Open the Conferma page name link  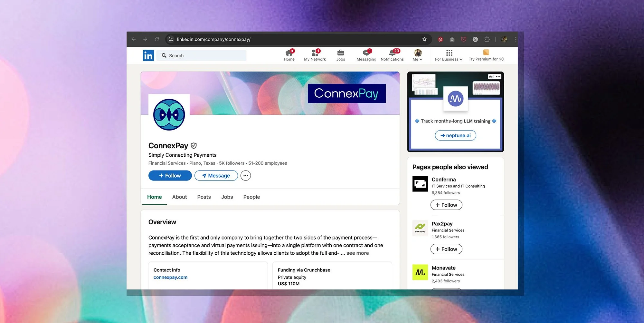444,180
